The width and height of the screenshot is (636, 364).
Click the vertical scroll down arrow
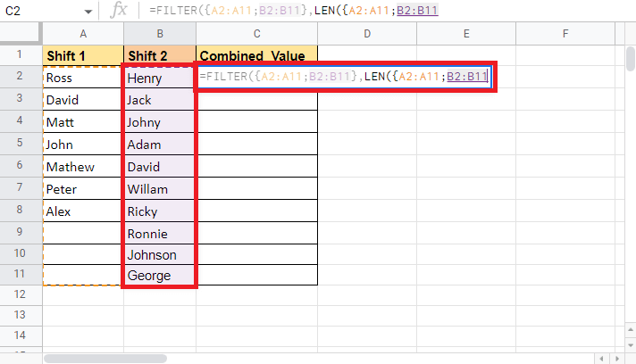coord(631,345)
